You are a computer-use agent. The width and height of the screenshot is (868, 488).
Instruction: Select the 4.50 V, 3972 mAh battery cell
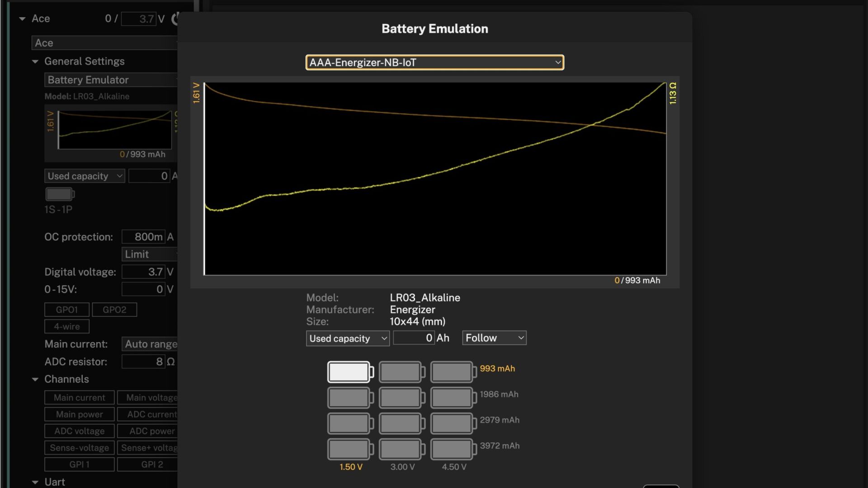452,449
